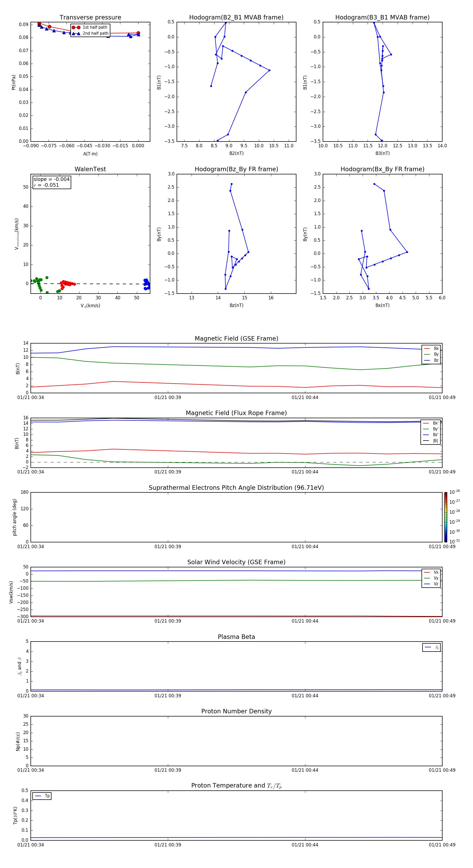The width and height of the screenshot is (473, 868).
Task: Click the "Hodogram(Bz_By FR frame)" title
Action: click(236, 169)
